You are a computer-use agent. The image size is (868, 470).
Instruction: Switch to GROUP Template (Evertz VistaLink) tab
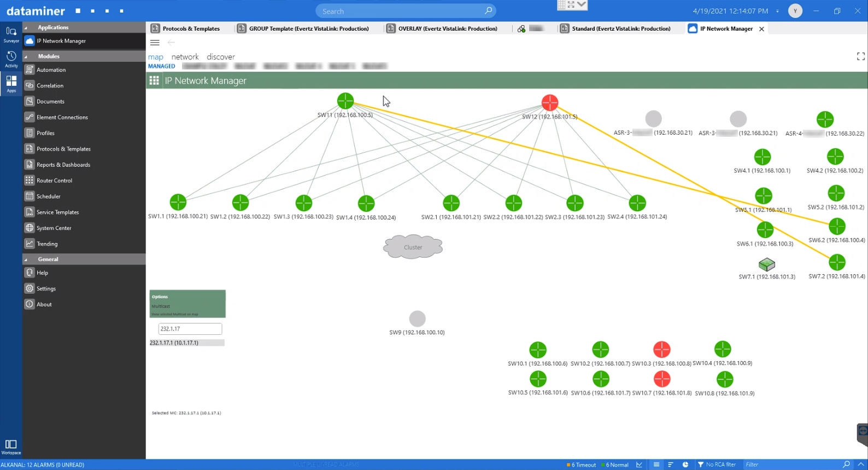(x=303, y=28)
